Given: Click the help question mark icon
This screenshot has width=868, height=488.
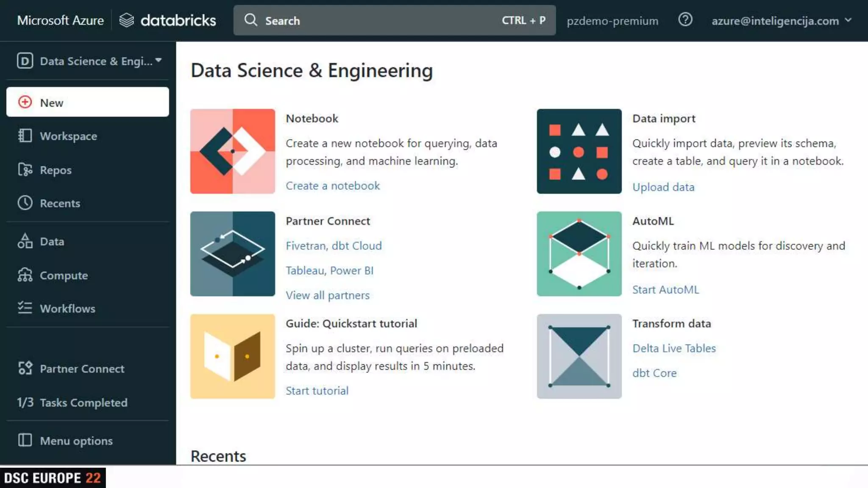Looking at the screenshot, I should pos(685,20).
